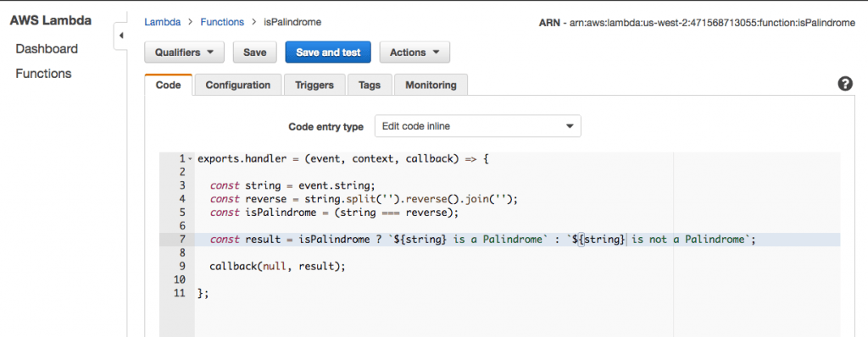Image resolution: width=868 pixels, height=337 pixels.
Task: Place cursor on exports.handler line
Action: click(343, 159)
